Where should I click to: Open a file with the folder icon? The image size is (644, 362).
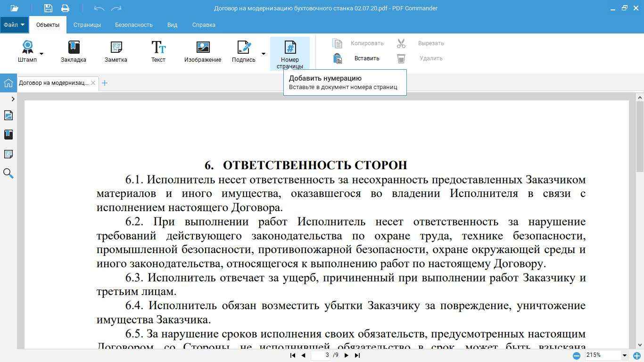point(14,8)
